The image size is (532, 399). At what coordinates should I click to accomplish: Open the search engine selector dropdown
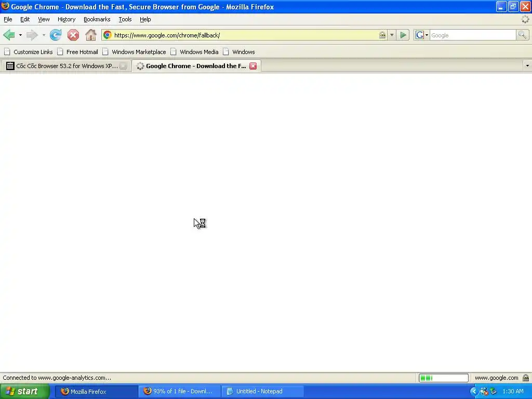click(x=422, y=35)
